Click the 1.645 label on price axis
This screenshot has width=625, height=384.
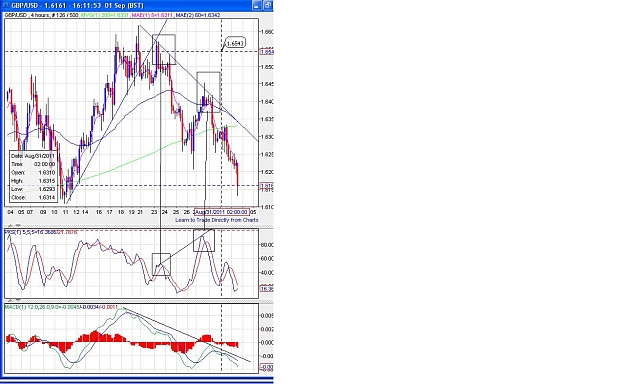pos(267,84)
